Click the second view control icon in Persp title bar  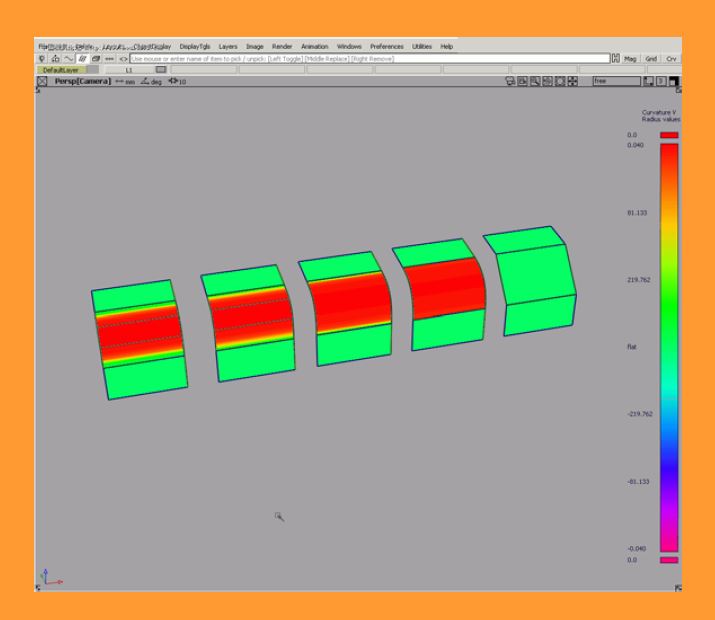click(x=523, y=81)
